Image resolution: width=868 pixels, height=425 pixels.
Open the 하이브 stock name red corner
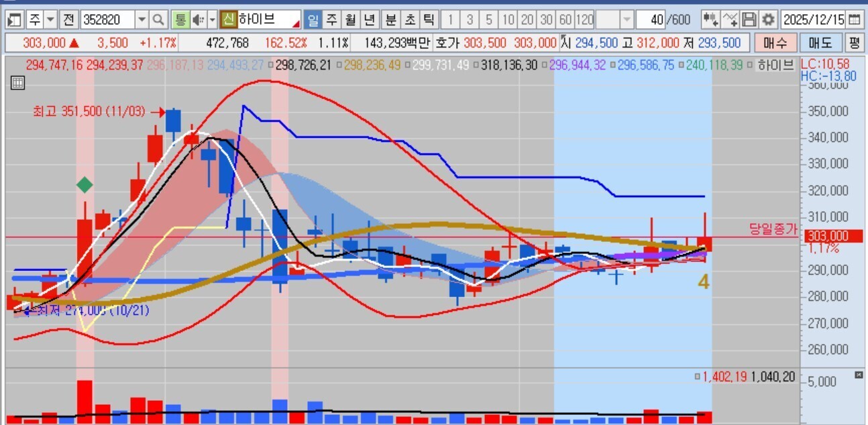click(x=296, y=24)
